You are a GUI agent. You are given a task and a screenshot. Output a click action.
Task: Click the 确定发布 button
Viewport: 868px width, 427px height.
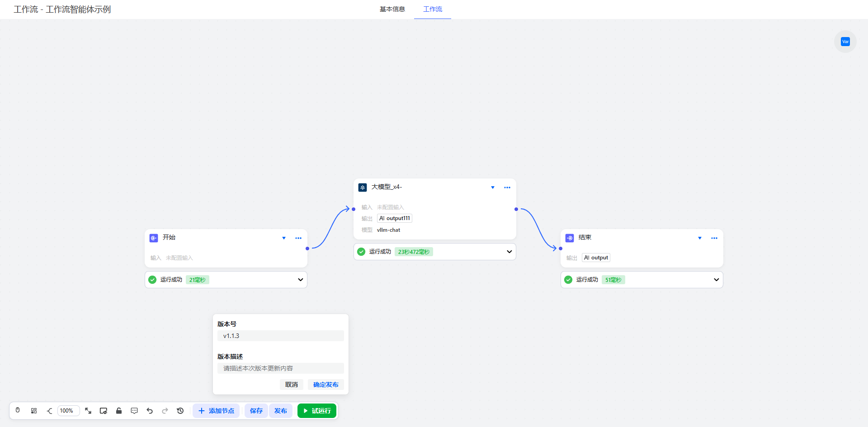(325, 385)
